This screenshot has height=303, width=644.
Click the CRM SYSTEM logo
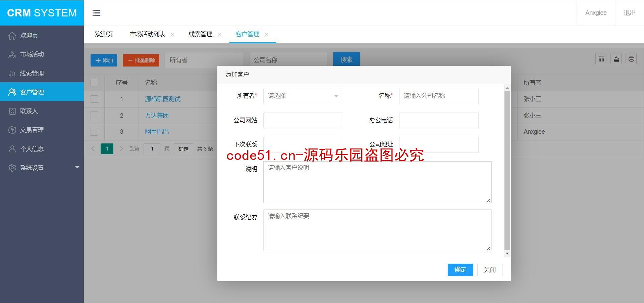42,13
